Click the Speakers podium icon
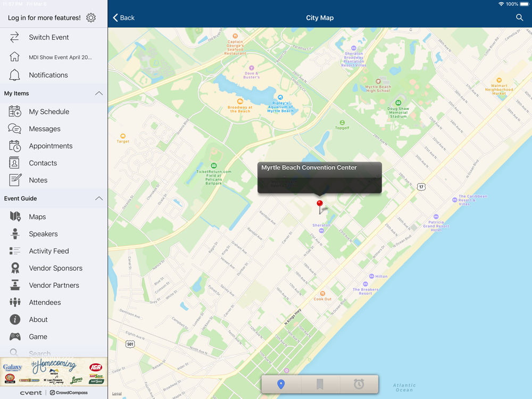Viewport: 532px width, 399px height. coord(15,234)
